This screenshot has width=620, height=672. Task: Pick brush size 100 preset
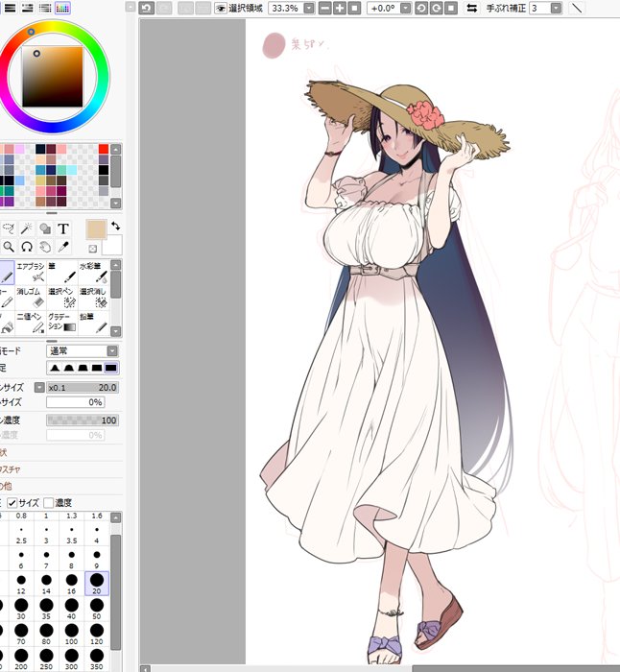[72, 635]
